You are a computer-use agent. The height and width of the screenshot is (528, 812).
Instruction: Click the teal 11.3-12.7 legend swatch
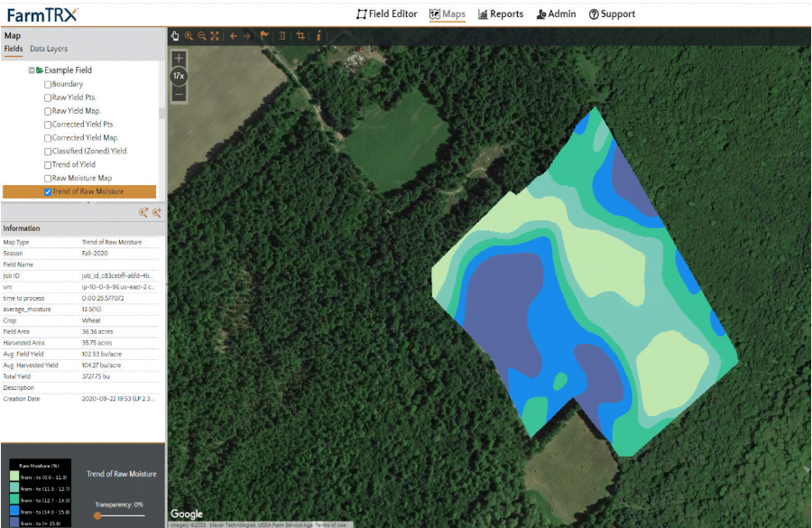[14, 487]
